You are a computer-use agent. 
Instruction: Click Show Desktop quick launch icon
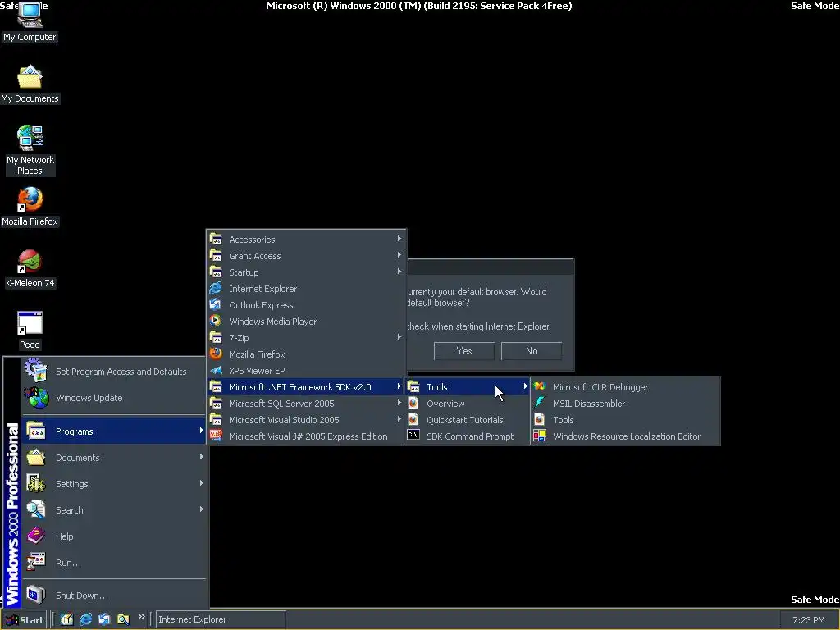point(66,619)
